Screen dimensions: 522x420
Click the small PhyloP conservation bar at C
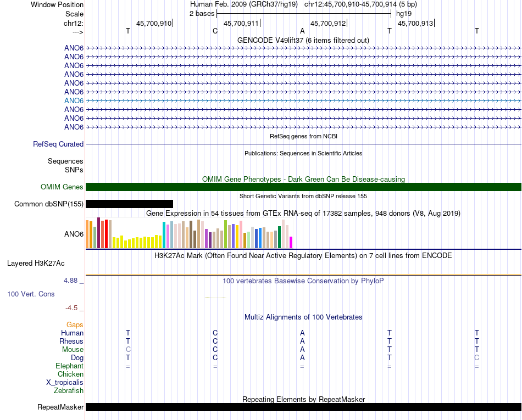[x=215, y=298]
